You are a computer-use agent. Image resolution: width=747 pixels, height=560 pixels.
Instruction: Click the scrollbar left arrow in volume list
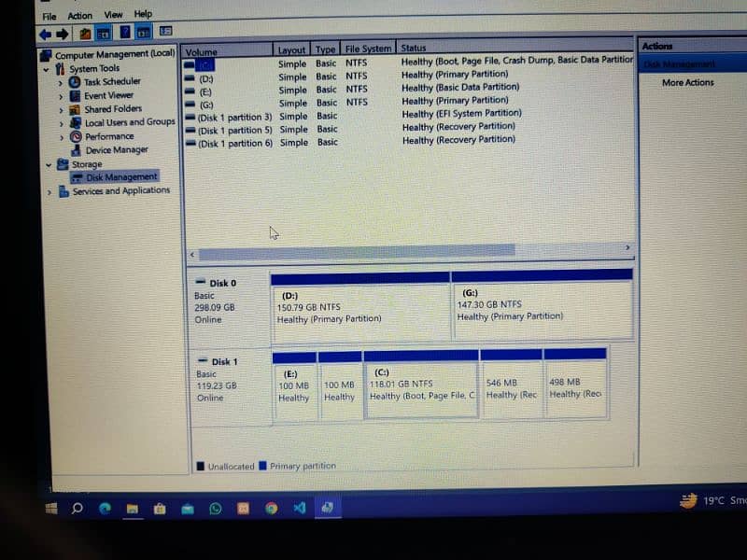[192, 255]
